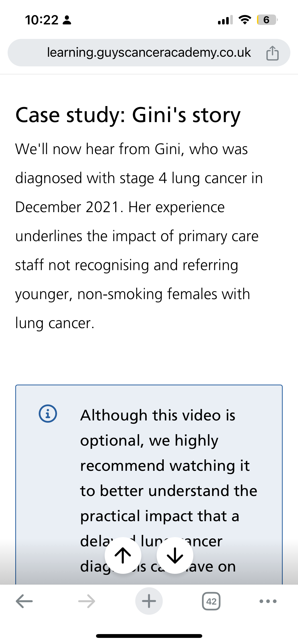298x644 pixels.
Task: Click the blue info icon in notice box
Action: tap(48, 414)
